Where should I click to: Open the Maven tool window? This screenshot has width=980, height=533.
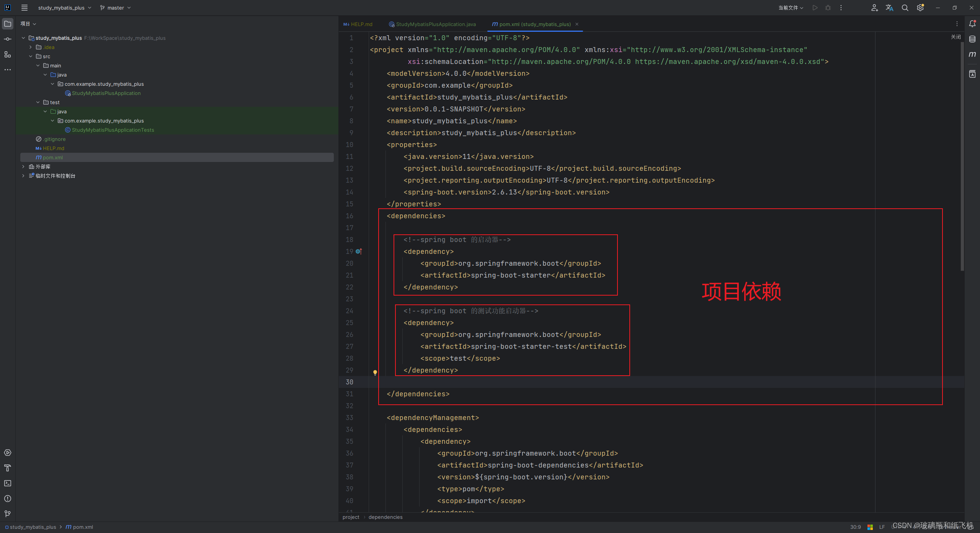(x=972, y=54)
